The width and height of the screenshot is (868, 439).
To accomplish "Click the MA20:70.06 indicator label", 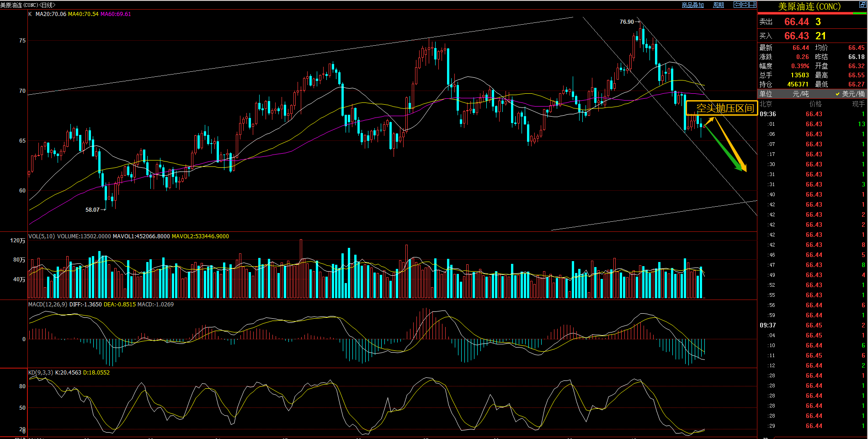I will pyautogui.click(x=51, y=14).
